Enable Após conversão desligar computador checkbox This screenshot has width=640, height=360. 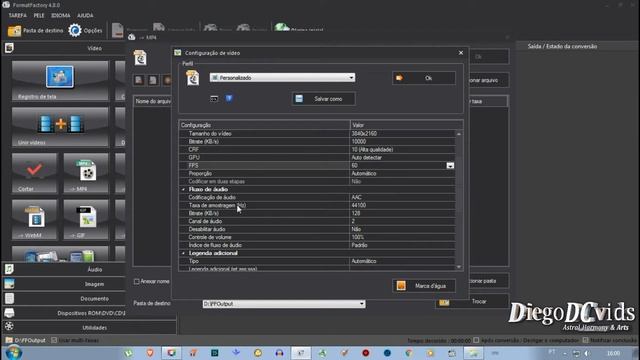(476, 340)
